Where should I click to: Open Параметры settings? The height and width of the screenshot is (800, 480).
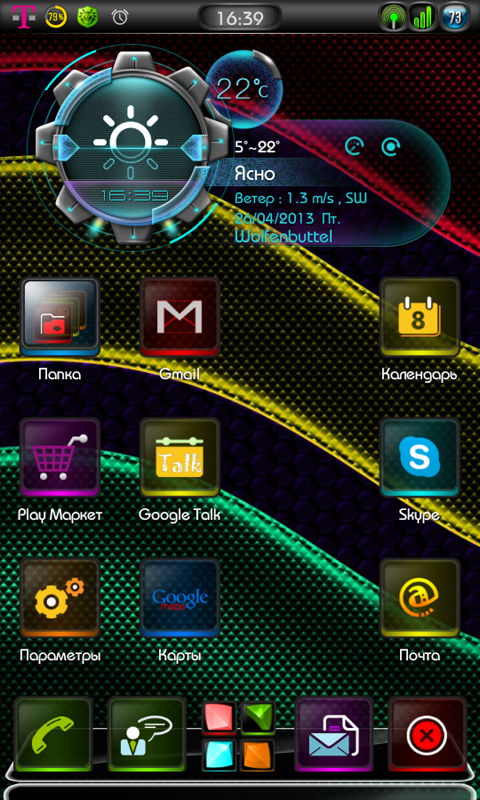(x=60, y=598)
